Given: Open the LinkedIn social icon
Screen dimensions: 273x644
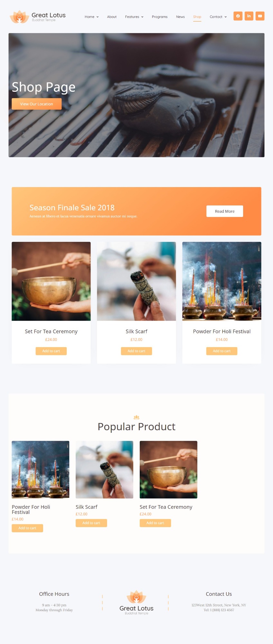Looking at the screenshot, I should point(249,16).
